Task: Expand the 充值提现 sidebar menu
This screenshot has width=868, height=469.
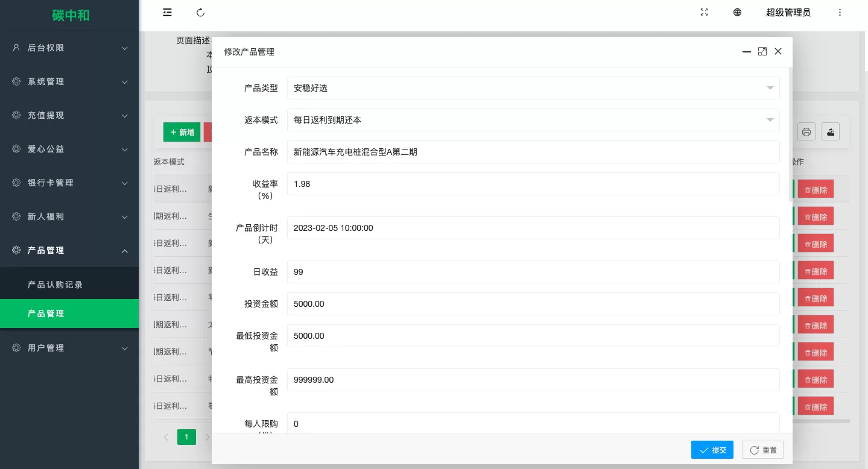Action: pyautogui.click(x=69, y=115)
